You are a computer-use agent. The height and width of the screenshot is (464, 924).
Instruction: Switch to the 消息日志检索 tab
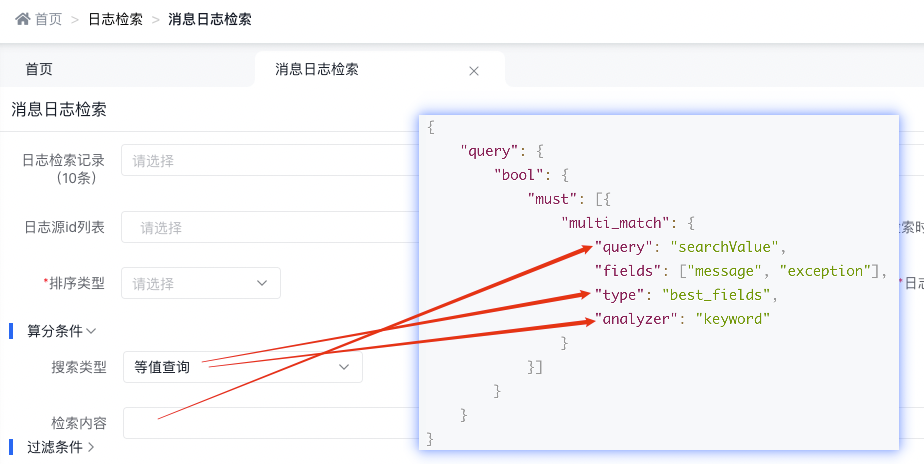317,70
